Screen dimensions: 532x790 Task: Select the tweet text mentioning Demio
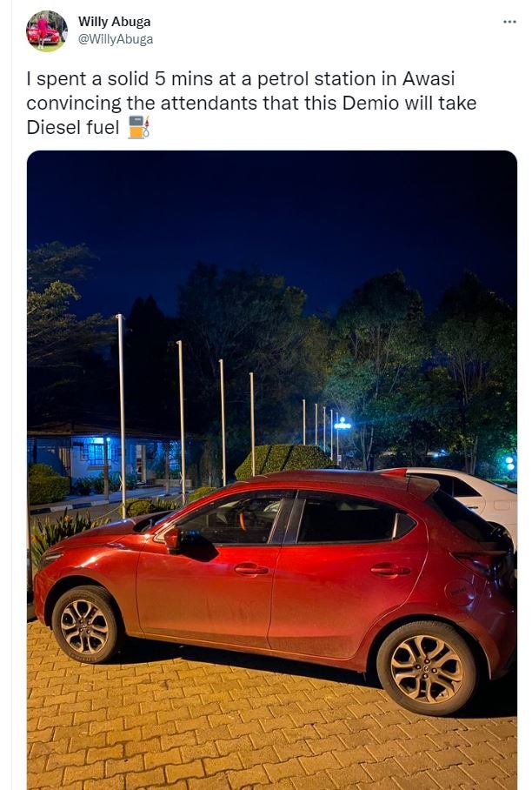pos(251,103)
